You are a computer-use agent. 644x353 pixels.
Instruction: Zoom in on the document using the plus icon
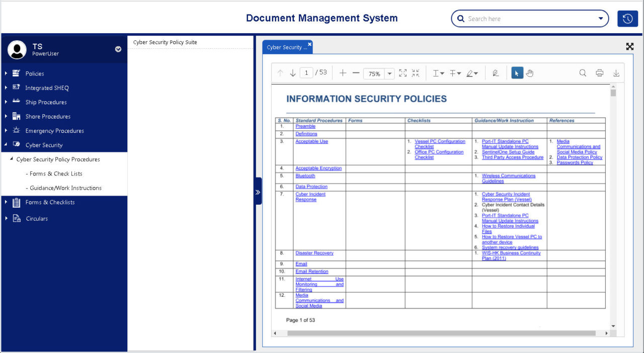(343, 72)
